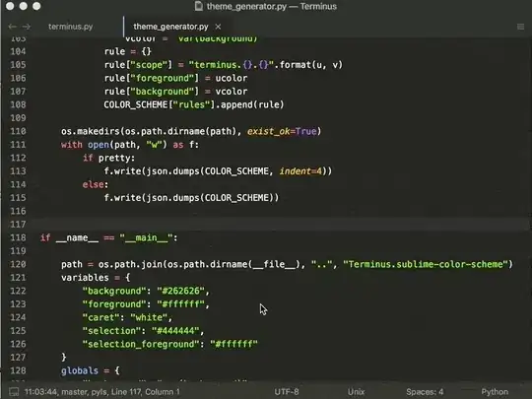Click line number 118 in the gutter
Screen dimensions: 532x399
pyautogui.click(x=18, y=237)
